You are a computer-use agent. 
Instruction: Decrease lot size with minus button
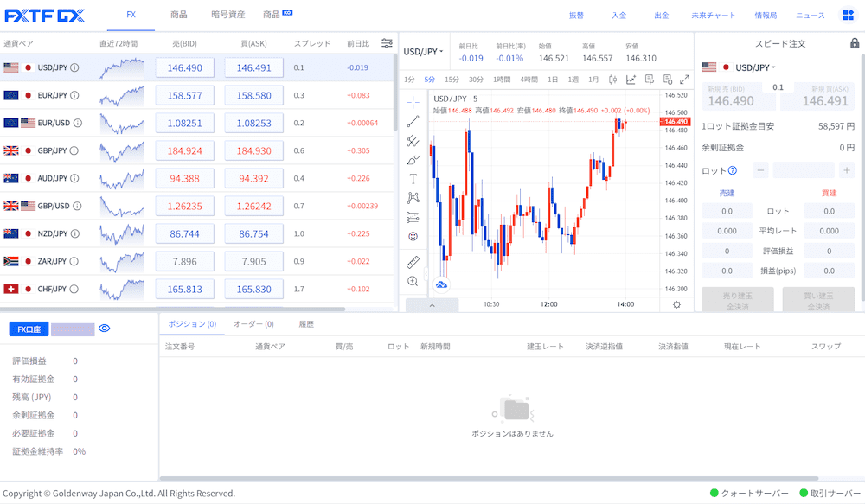(x=760, y=170)
